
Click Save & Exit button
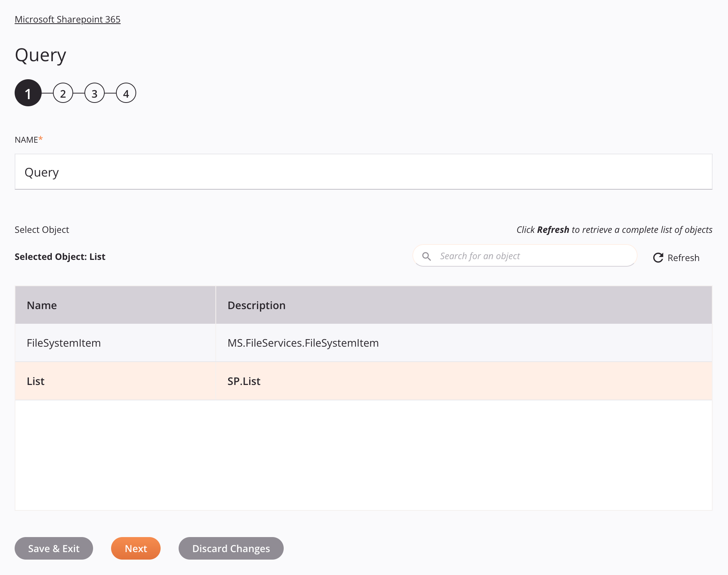coord(54,548)
